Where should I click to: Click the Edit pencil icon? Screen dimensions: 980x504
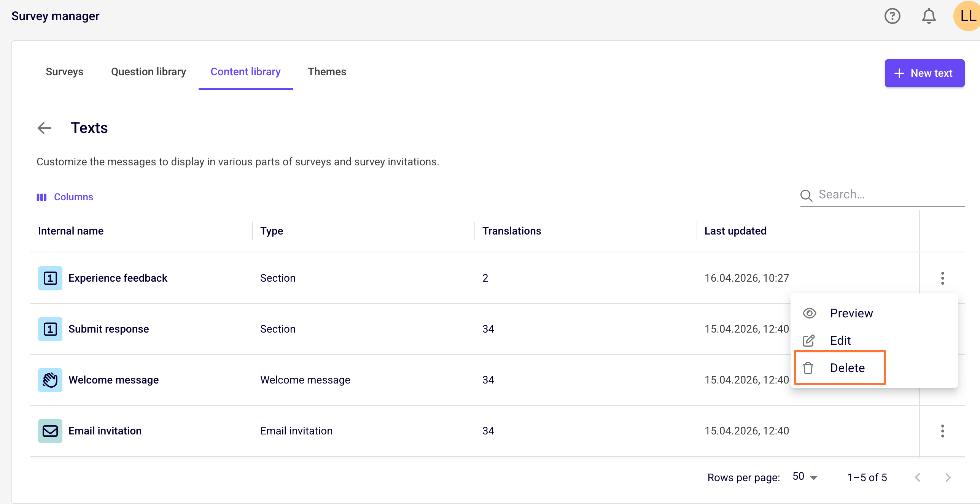(x=808, y=341)
